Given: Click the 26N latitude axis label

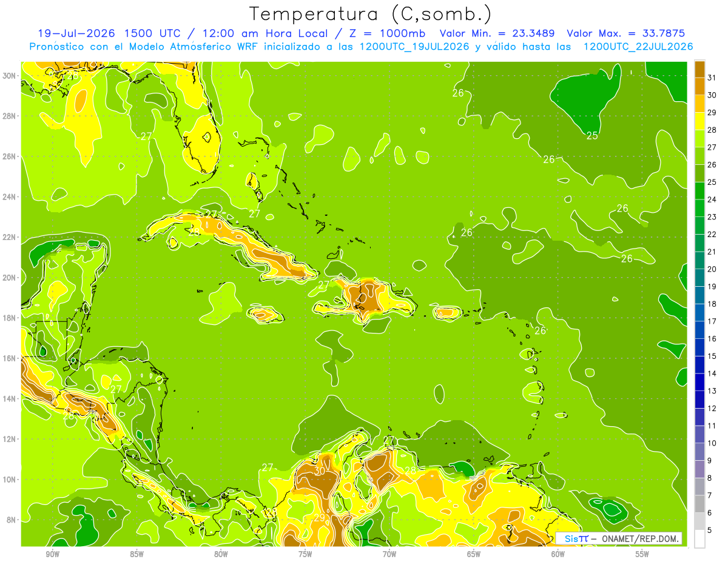Looking at the screenshot, I should pyautogui.click(x=9, y=156).
